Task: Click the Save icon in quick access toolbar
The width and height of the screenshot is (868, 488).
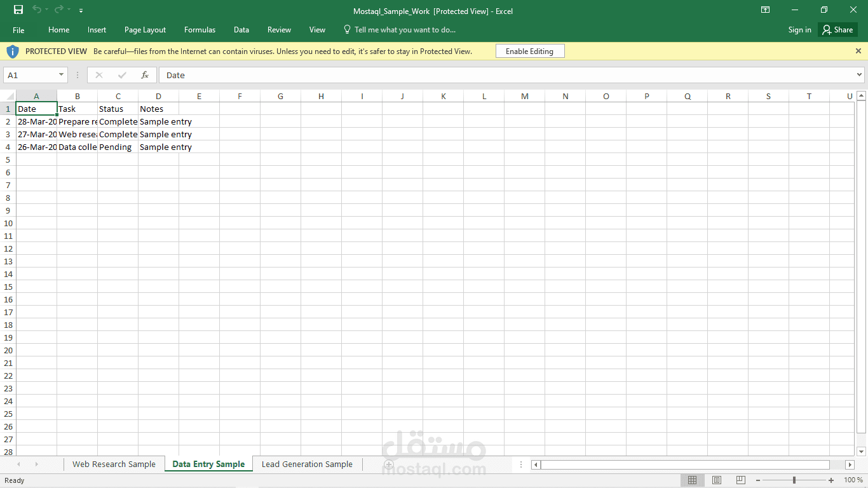Action: click(x=18, y=10)
